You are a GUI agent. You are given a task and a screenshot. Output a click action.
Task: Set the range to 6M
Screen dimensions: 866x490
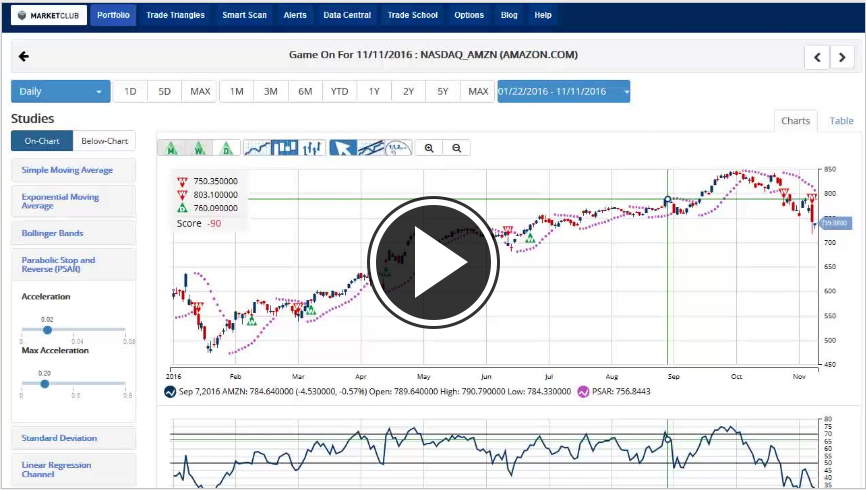pyautogui.click(x=305, y=92)
